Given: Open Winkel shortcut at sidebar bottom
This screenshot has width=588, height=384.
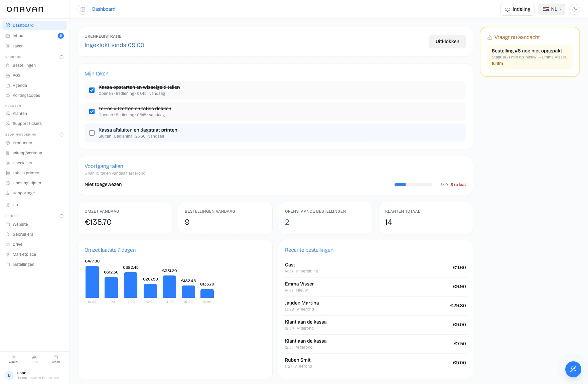Looking at the screenshot, I should (13, 359).
